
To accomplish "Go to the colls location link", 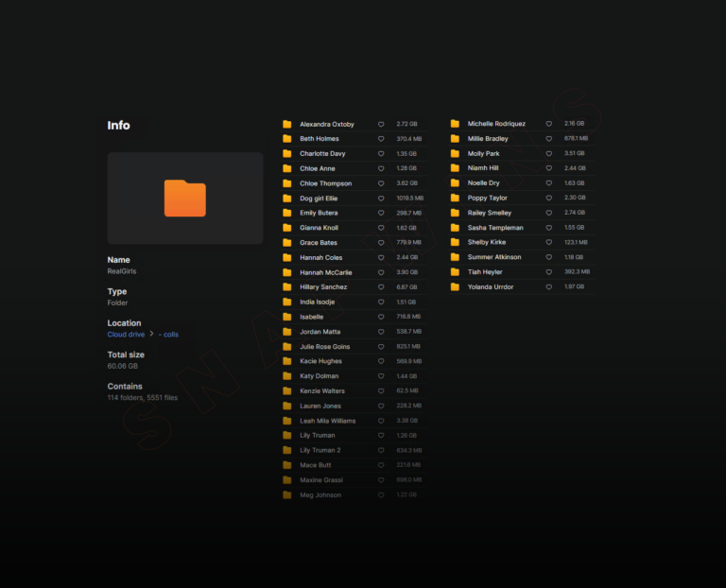I will coord(169,334).
